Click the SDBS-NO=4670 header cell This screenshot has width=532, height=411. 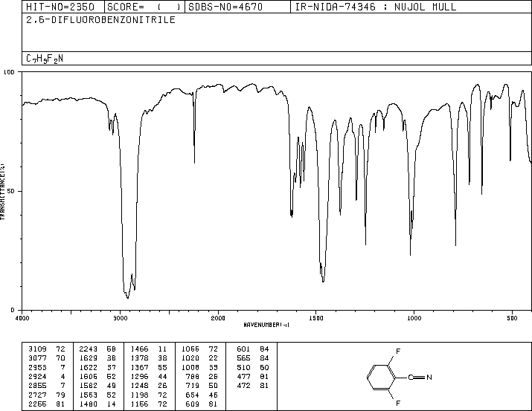point(237,7)
